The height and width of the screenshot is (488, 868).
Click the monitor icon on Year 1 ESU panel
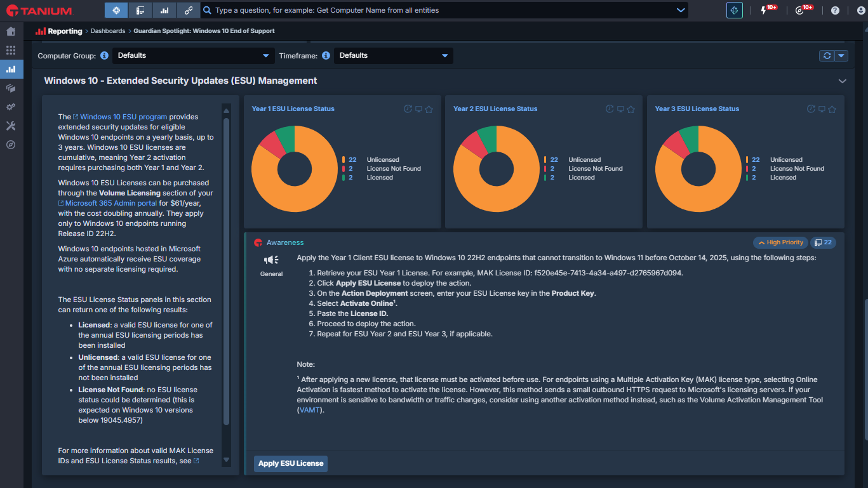tap(418, 109)
